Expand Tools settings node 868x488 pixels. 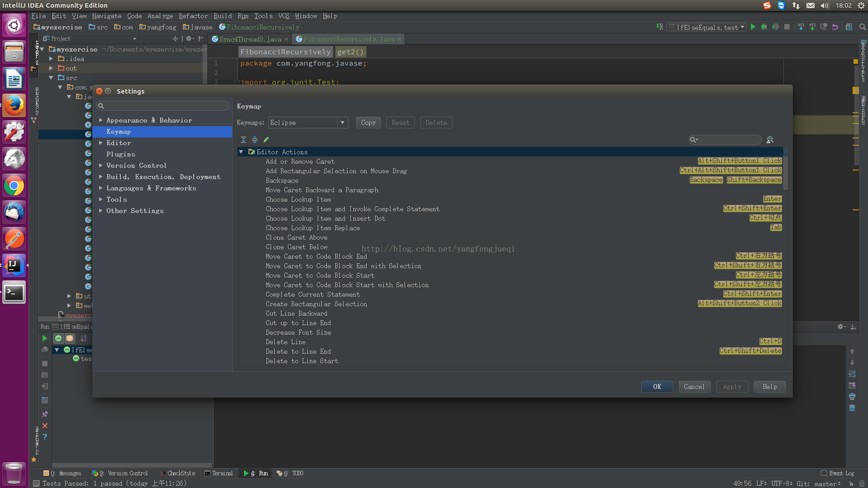coord(100,199)
